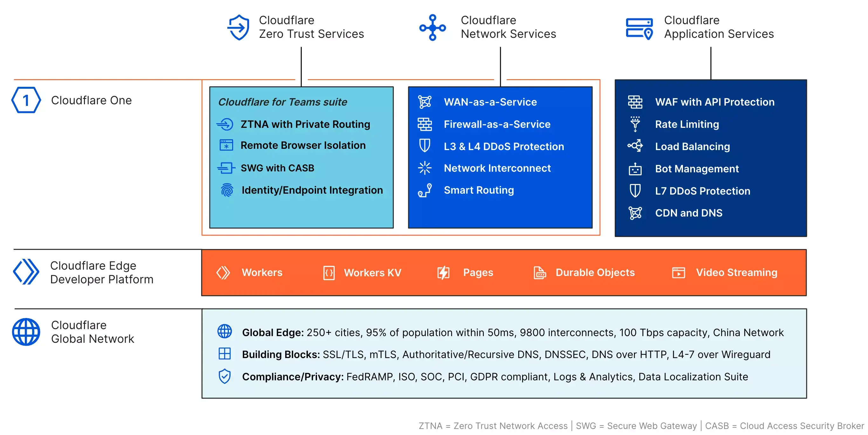Click L7 DDoS Protection text

pos(703,191)
